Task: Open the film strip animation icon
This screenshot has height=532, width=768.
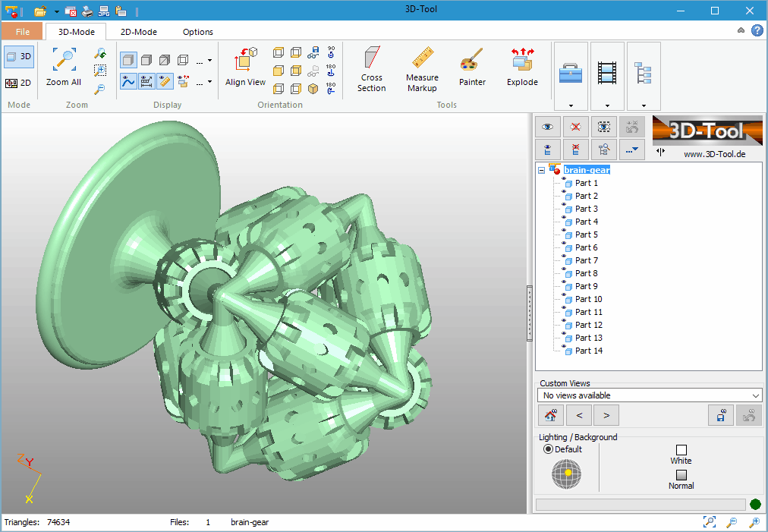Action: (x=607, y=74)
